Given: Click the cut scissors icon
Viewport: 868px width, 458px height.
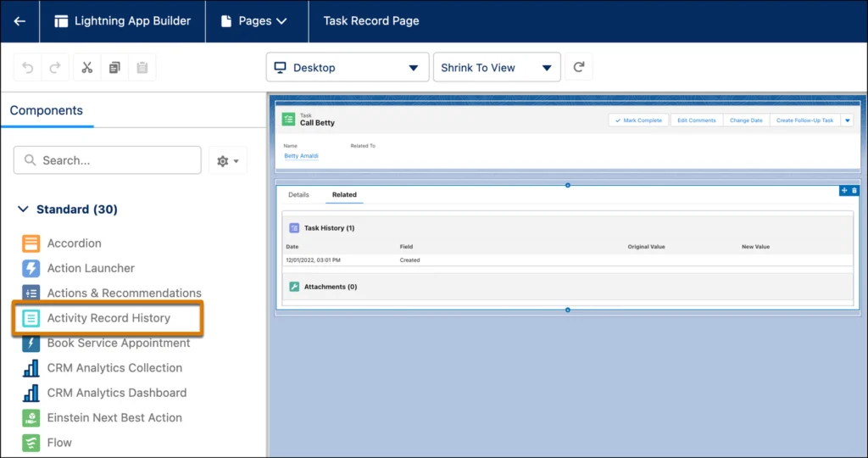Looking at the screenshot, I should point(86,68).
